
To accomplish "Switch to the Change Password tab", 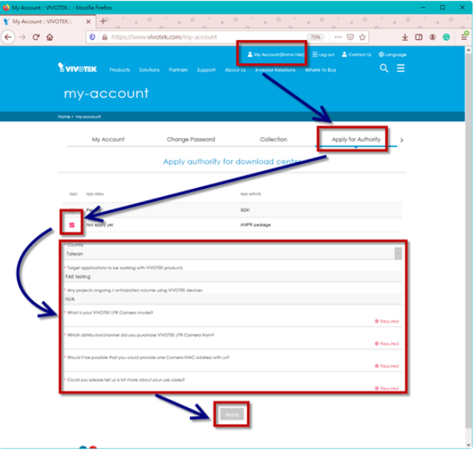I will pyautogui.click(x=191, y=140).
